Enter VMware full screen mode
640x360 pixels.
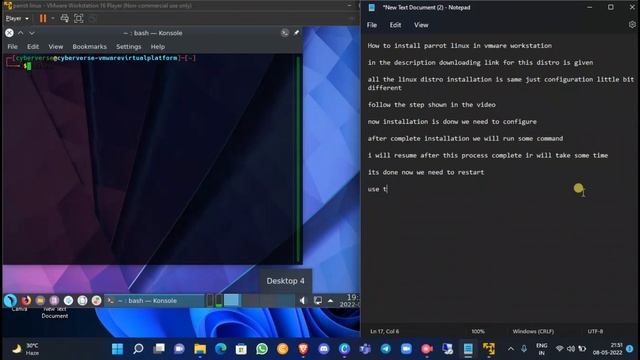(78, 18)
